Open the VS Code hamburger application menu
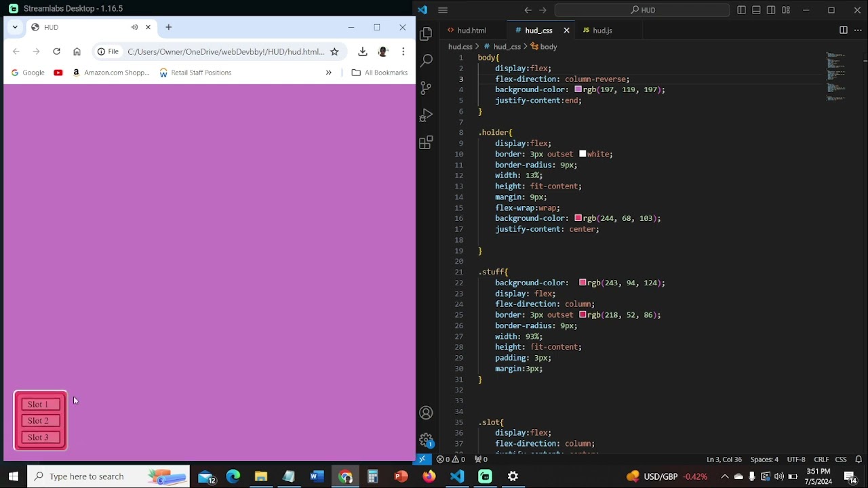 (x=443, y=10)
